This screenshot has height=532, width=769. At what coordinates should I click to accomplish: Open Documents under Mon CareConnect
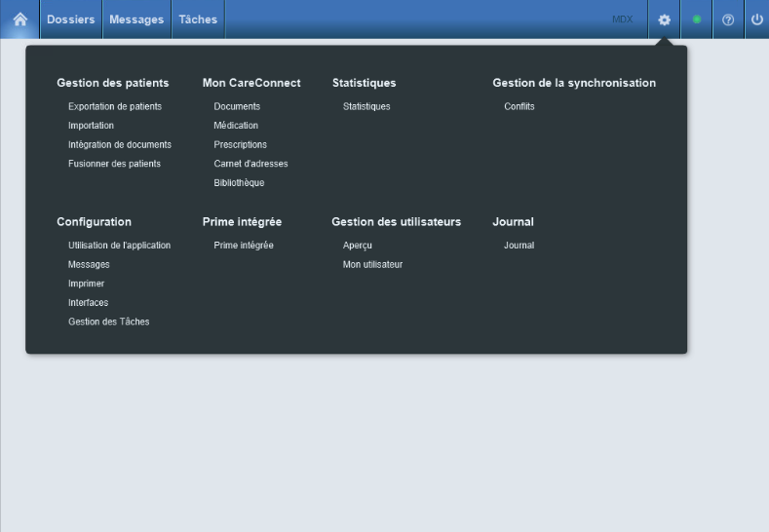click(x=237, y=106)
